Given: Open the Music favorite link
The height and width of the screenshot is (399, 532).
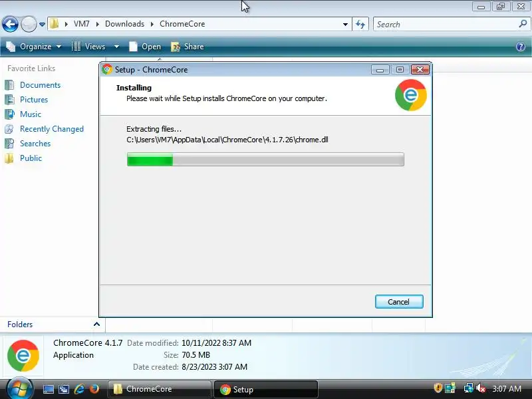Looking at the screenshot, I should tap(31, 114).
